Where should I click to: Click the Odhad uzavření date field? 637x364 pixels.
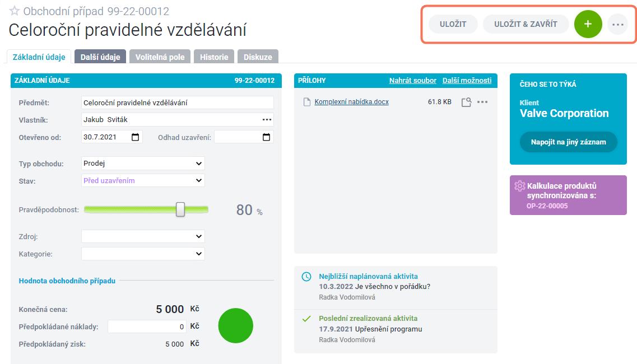tap(244, 137)
